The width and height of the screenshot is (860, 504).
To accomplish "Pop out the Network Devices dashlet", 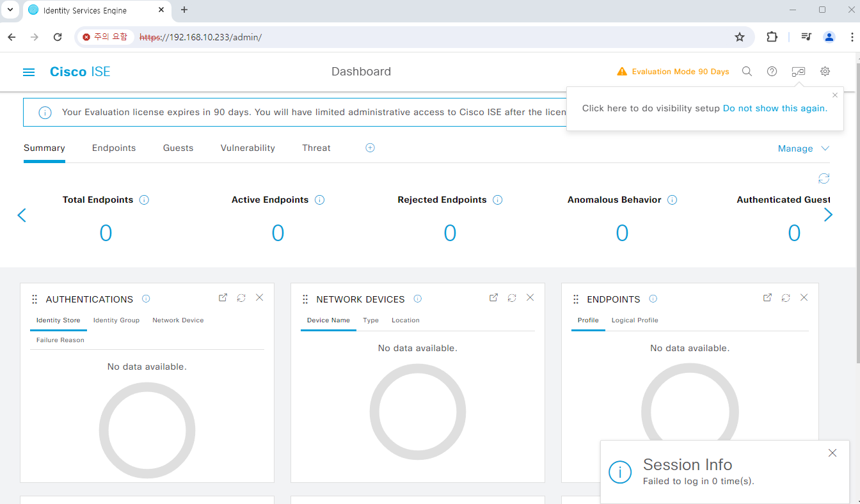I will [x=493, y=297].
